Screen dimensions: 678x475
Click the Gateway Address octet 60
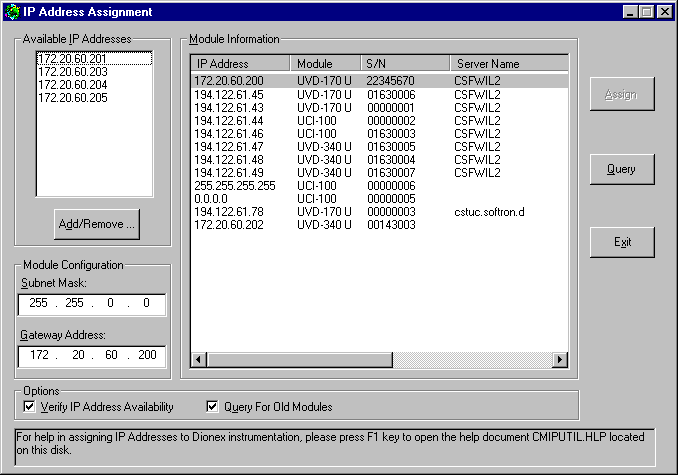click(x=111, y=355)
